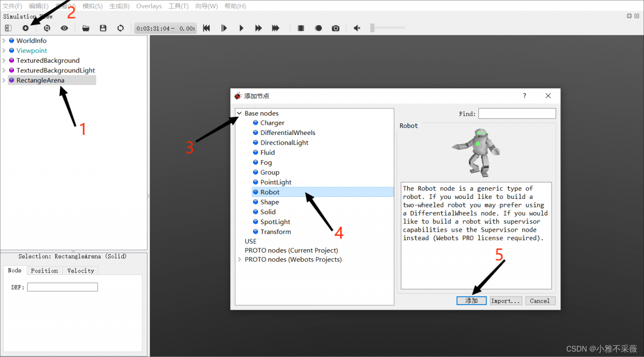Select DirectionalLight node

click(284, 142)
